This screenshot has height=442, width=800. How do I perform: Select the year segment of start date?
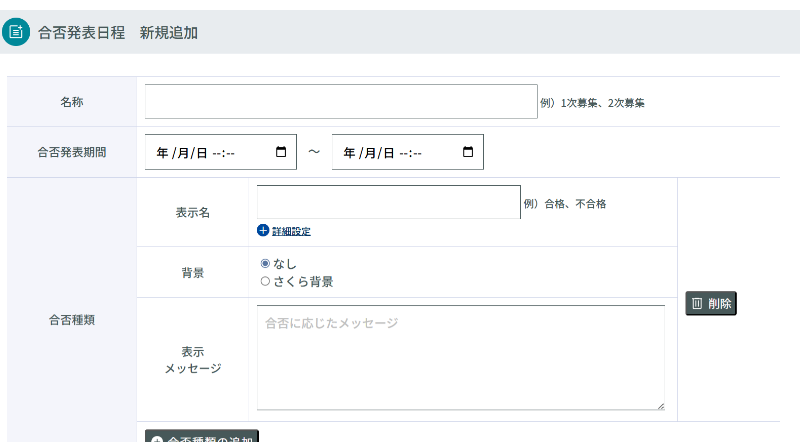[162, 153]
